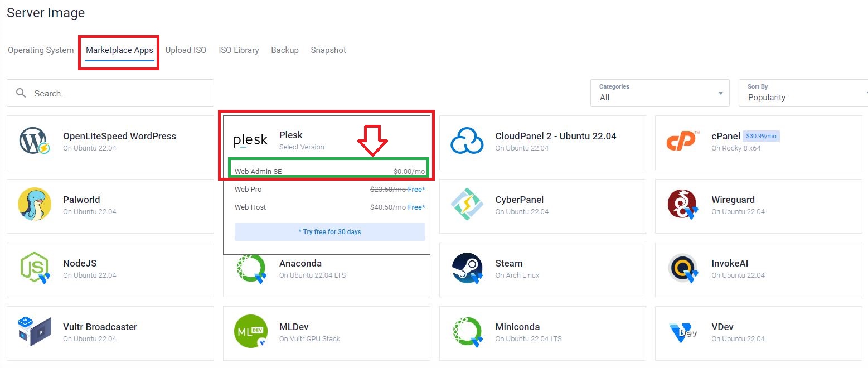Click the OpenLiteSpeed WordPress logo icon
Image resolution: width=868 pixels, height=368 pixels.
[x=35, y=142]
